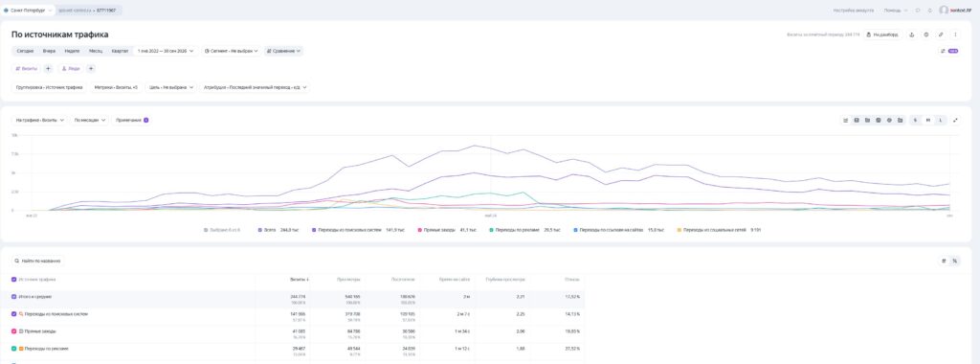Select the fourth round chart type icon

pos(879,120)
